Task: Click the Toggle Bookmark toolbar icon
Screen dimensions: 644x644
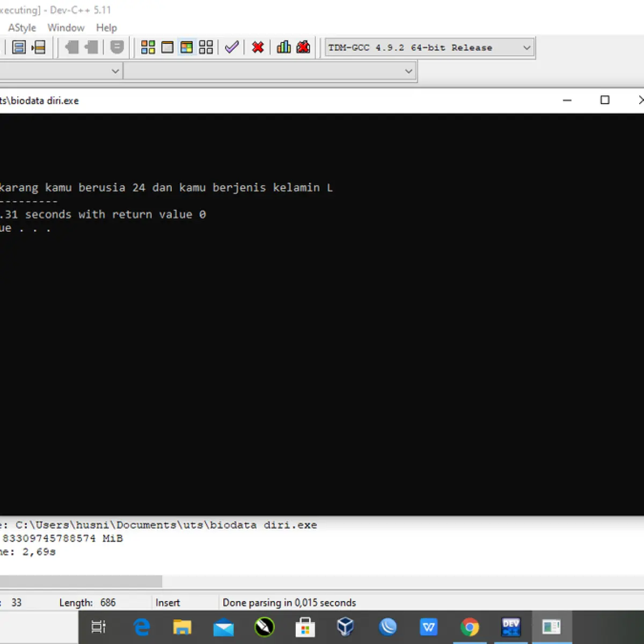Action: click(19, 47)
